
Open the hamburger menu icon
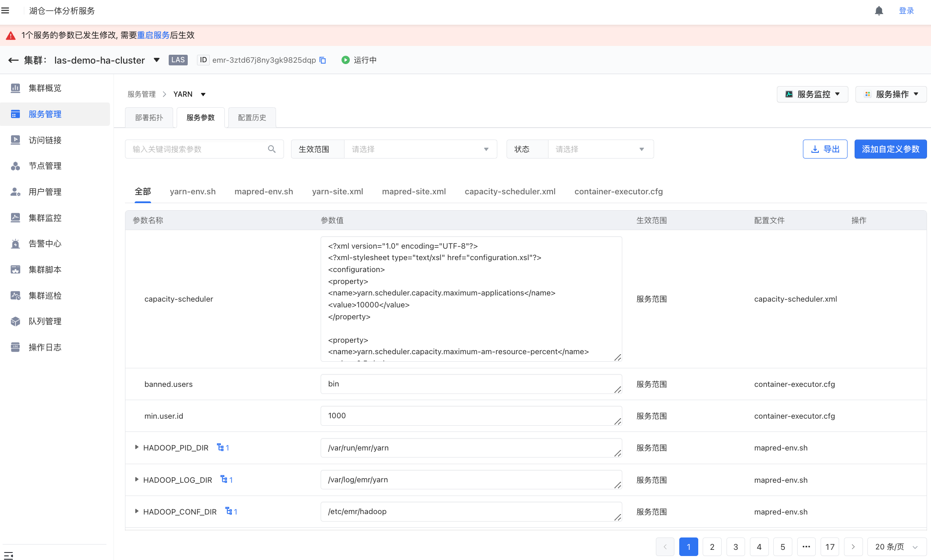(x=5, y=11)
